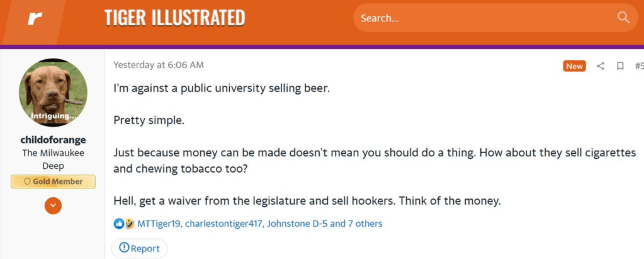The height and width of the screenshot is (259, 644).
Task: Report this post
Action: 139,248
